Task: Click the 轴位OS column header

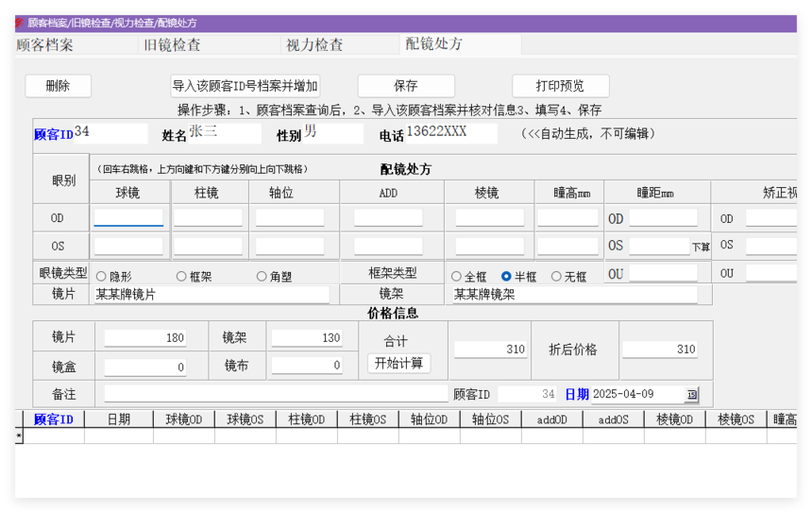Action: coord(490,419)
